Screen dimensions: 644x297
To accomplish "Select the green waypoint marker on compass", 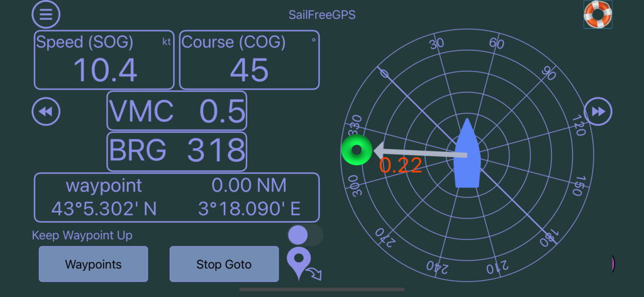I will point(357,149).
